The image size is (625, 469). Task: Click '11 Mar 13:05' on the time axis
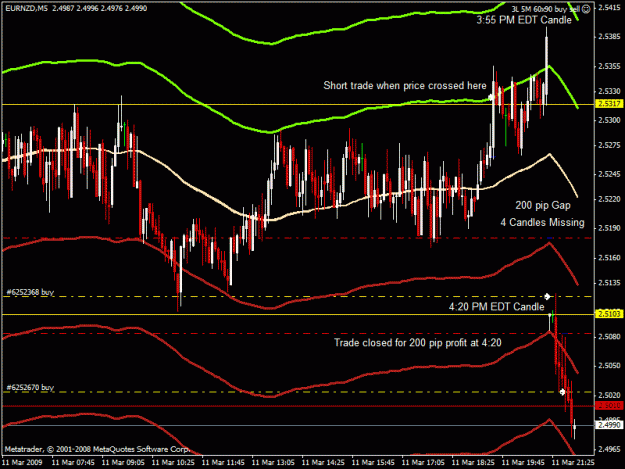point(273,463)
